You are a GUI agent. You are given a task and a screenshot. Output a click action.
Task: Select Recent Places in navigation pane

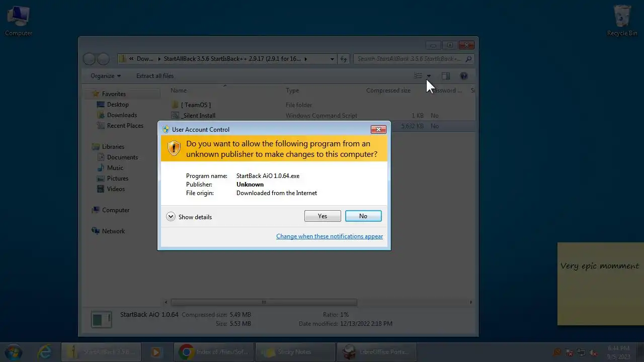(x=125, y=126)
